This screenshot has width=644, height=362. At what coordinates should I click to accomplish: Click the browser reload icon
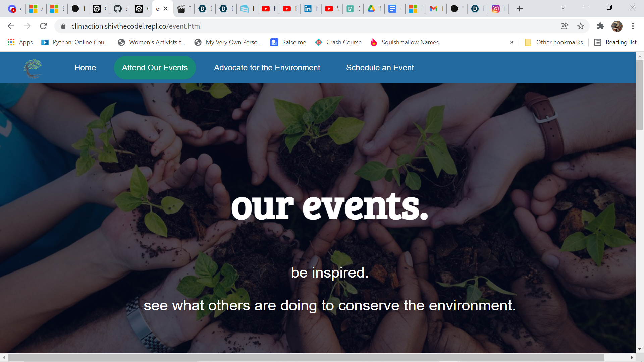point(43,26)
